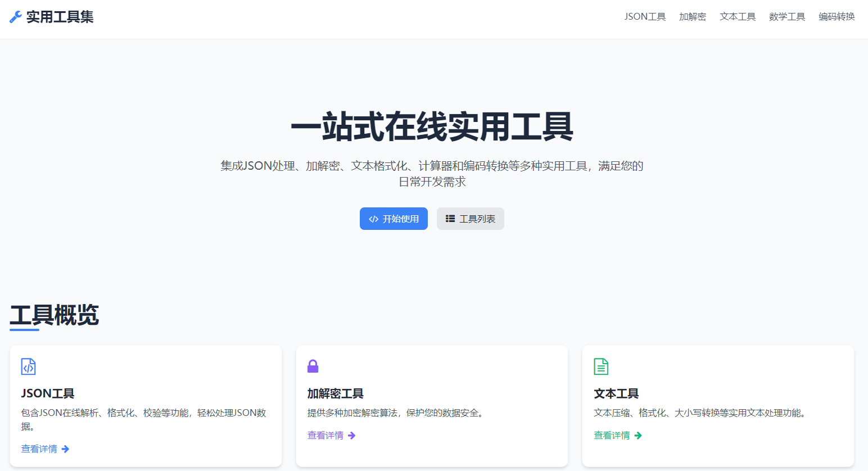Click the 文本工具 card title
The image size is (868, 471).
pos(616,393)
